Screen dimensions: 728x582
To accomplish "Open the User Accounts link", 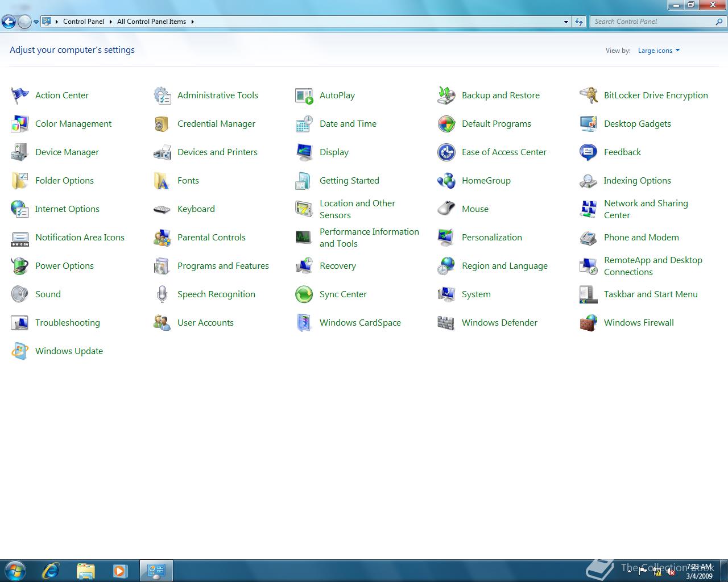I will 205,323.
